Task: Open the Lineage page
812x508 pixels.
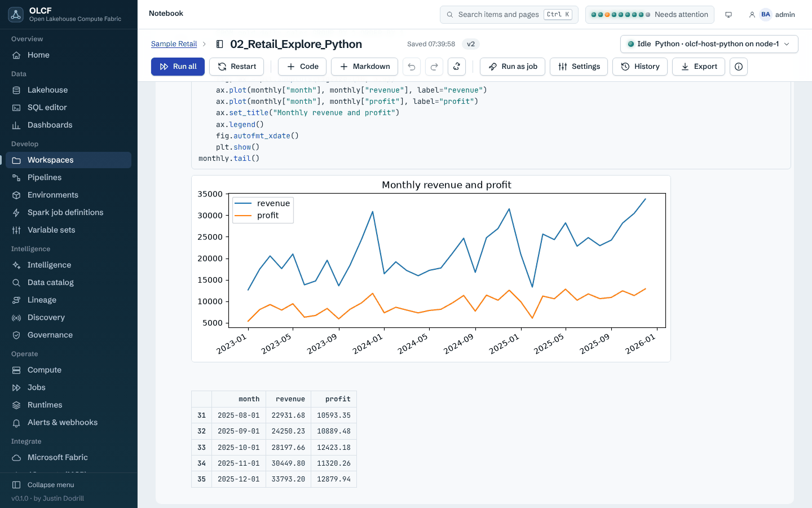Action: click(x=68, y=300)
